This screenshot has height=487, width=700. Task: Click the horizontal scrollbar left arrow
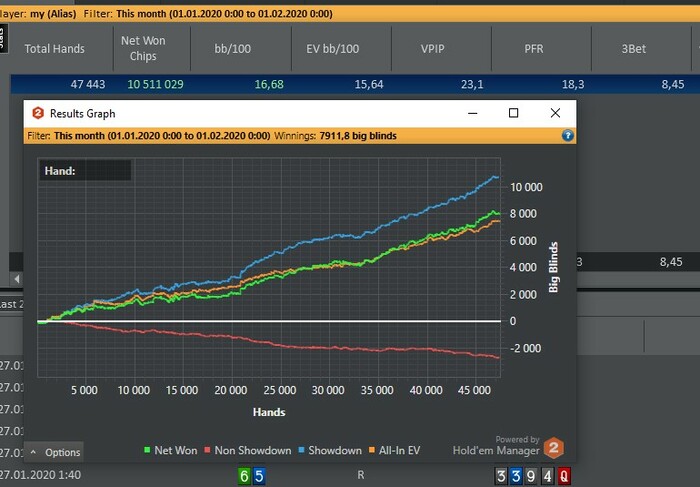[x=17, y=279]
